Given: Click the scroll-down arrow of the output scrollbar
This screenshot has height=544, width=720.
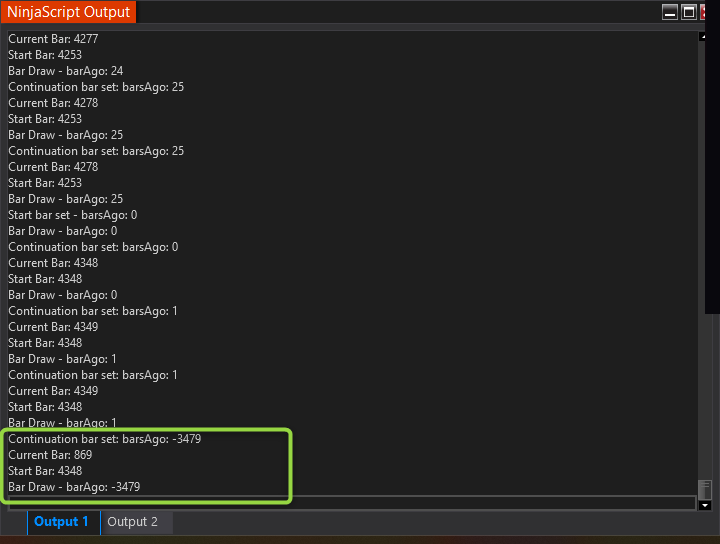Looking at the screenshot, I should coord(705,505).
